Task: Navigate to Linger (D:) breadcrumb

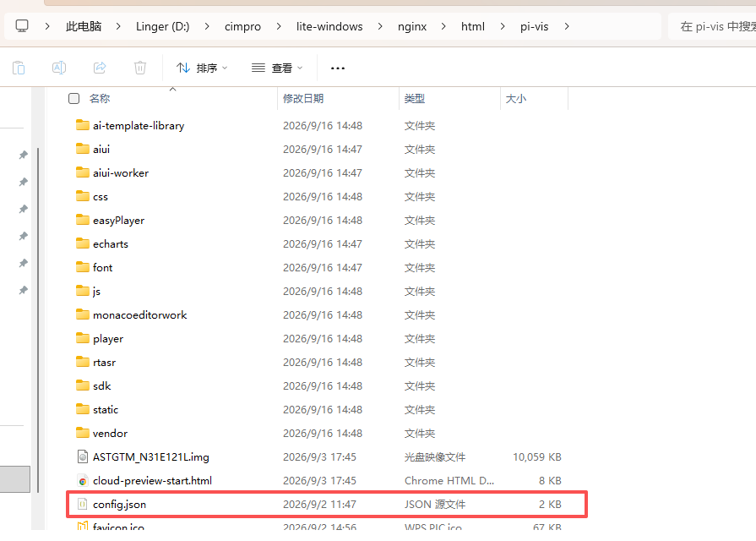Action: pyautogui.click(x=162, y=26)
